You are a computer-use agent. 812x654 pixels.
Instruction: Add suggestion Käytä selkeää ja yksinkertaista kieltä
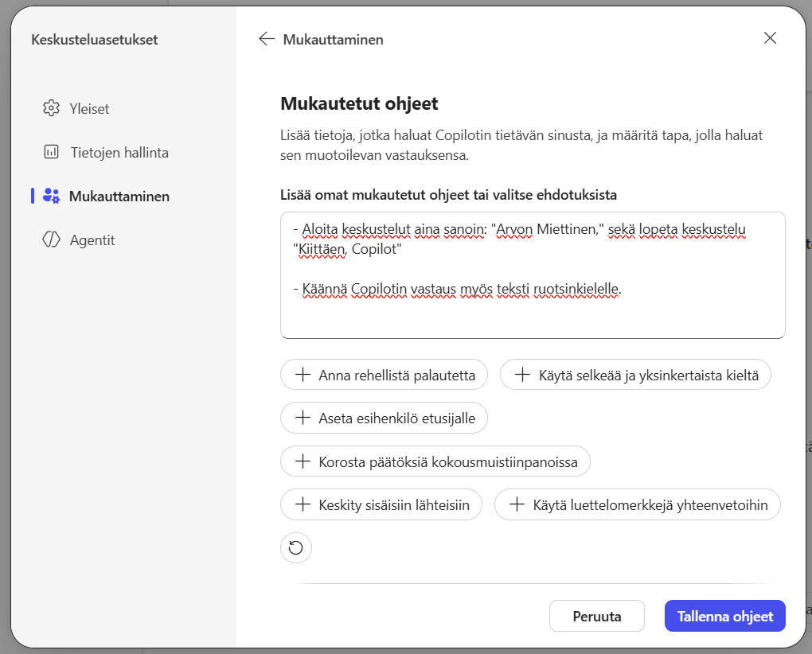[x=635, y=375]
